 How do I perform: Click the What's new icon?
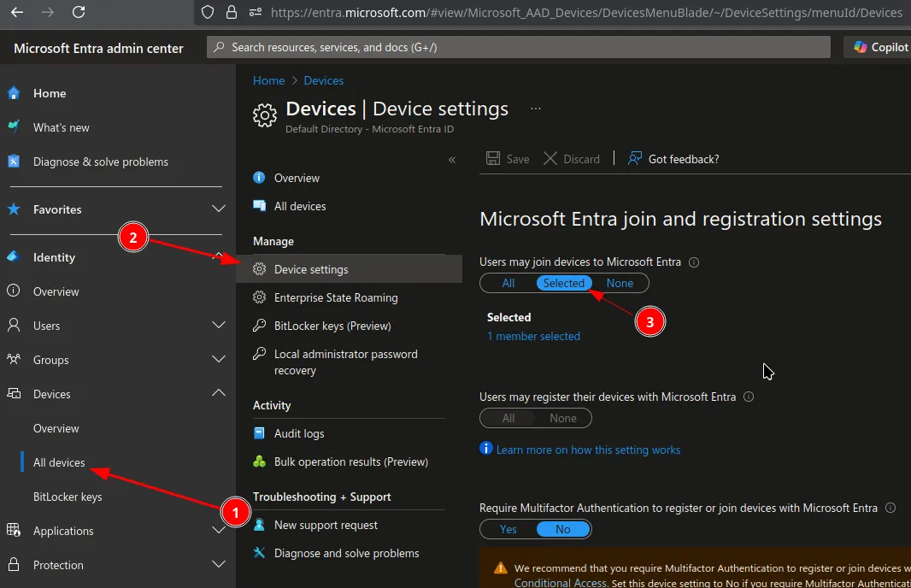tap(14, 126)
